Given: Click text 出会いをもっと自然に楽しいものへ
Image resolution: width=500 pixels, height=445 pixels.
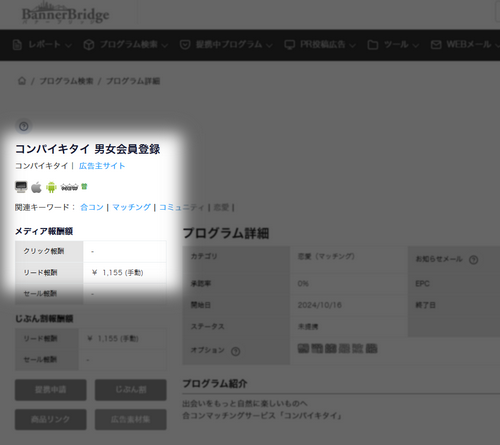Looking at the screenshot, I should tap(245, 404).
